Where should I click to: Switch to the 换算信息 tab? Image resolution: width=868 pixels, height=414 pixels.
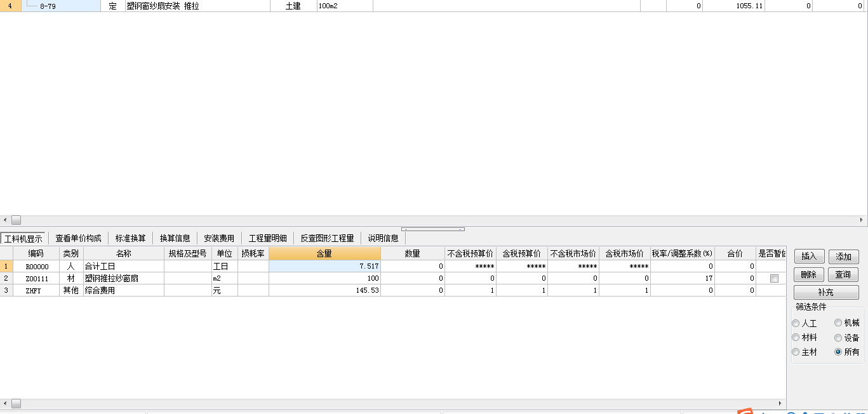(x=175, y=238)
